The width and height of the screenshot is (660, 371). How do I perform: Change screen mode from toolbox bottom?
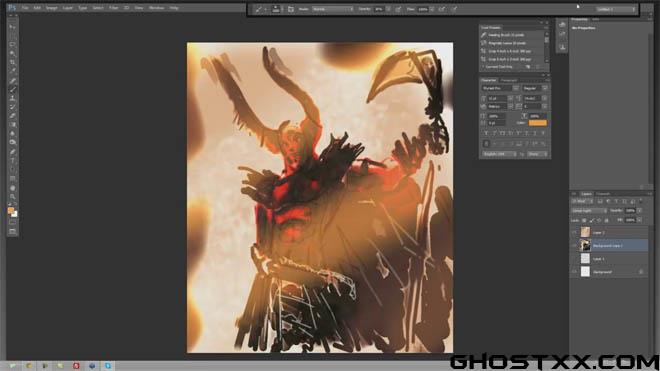pos(13,232)
